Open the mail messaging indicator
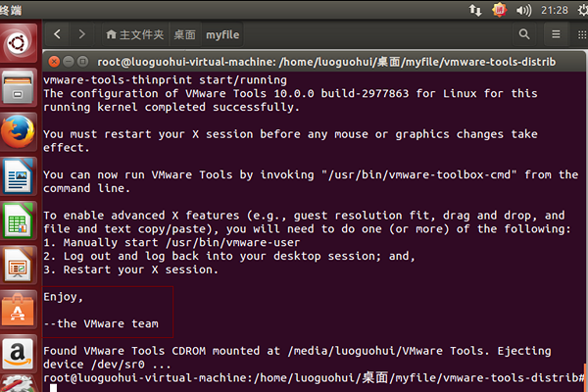The height and width of the screenshot is (392, 588). (x=520, y=9)
